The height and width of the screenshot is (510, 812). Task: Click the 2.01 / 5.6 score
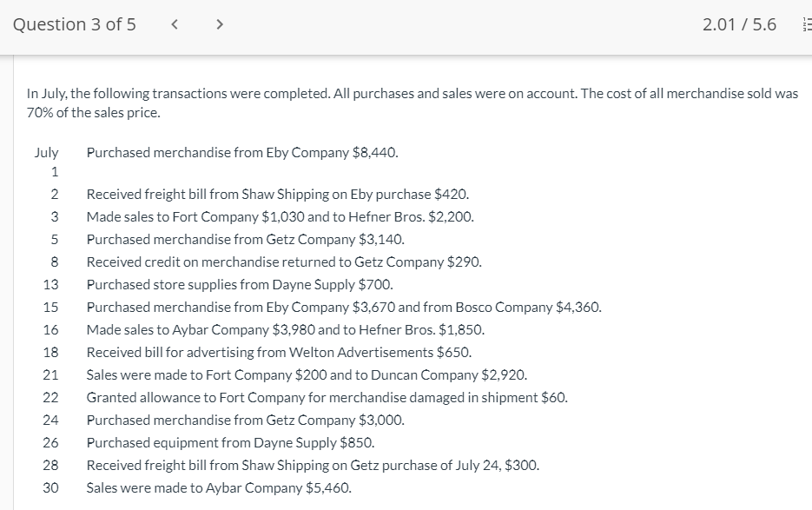click(739, 25)
